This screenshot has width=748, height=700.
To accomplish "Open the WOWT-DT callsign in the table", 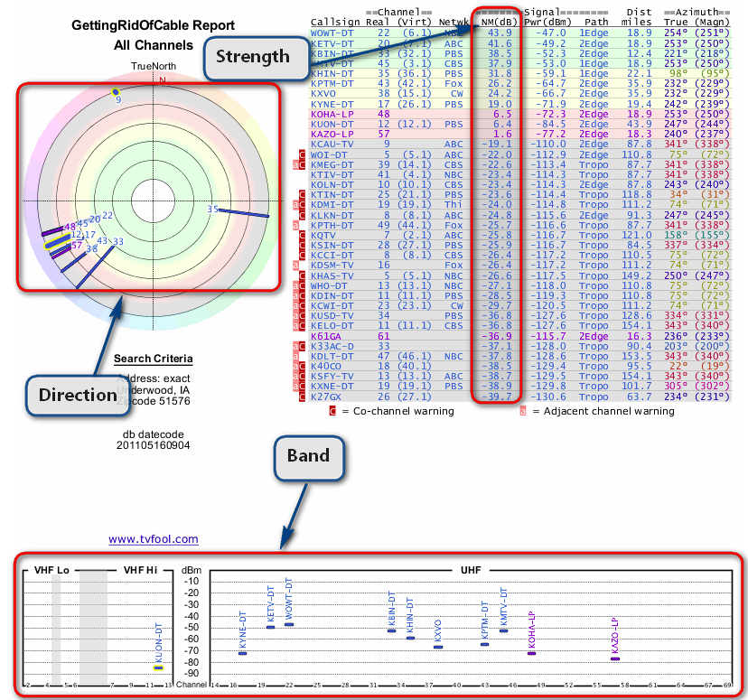I will coord(332,33).
